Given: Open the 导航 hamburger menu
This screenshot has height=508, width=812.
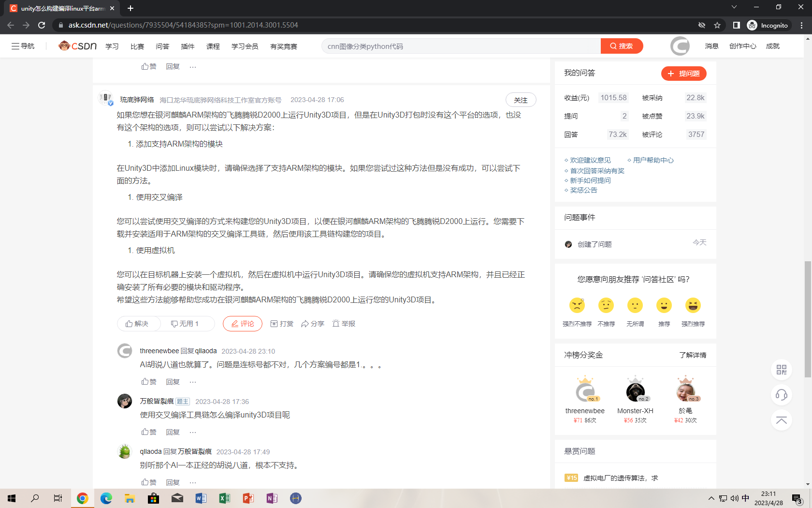Looking at the screenshot, I should pos(23,46).
